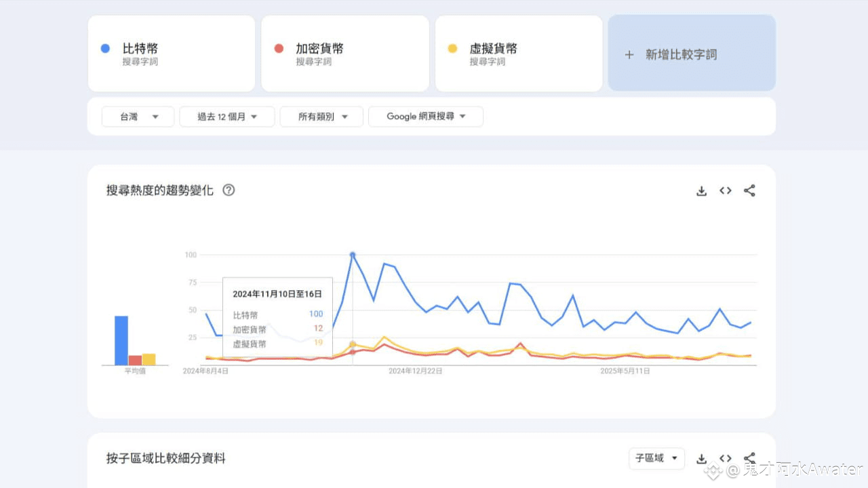Viewport: 868px width, 488px height.
Task: Click the blue peak point at 100
Action: 353,255
